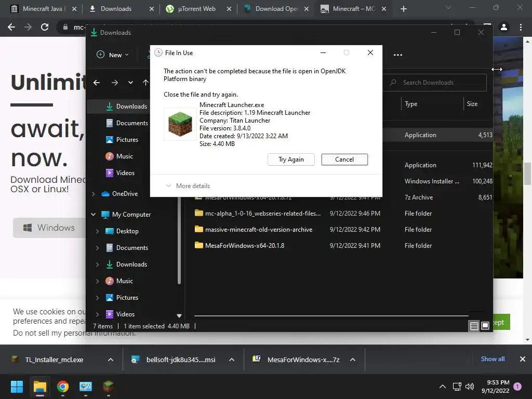
Task: Switch to Download OpenJDK Chrome tab
Action: coord(277,9)
